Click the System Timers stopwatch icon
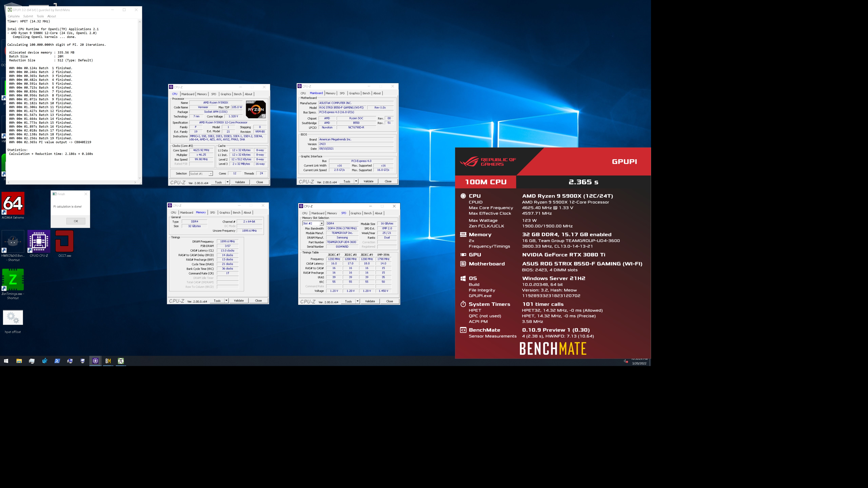The width and height of the screenshot is (868, 488). point(463,304)
